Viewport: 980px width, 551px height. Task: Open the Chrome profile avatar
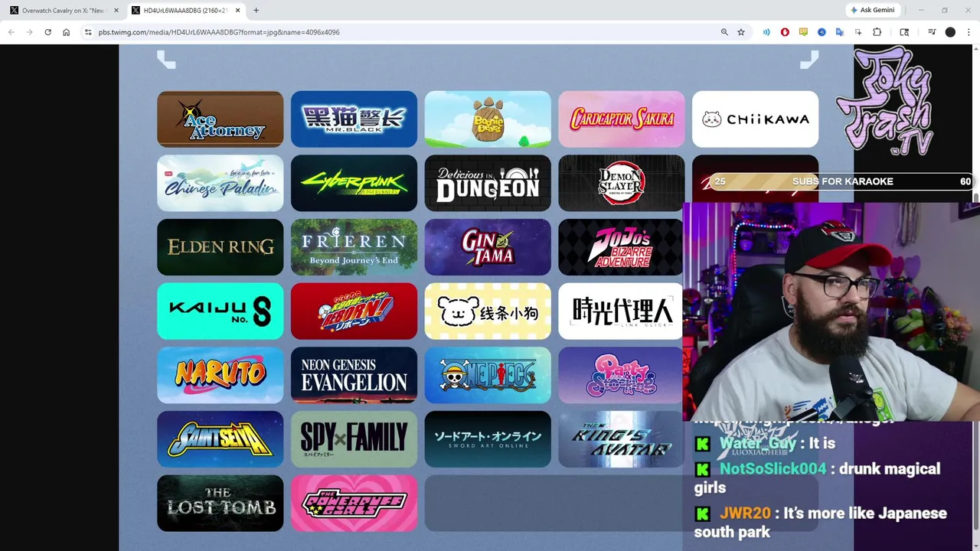pyautogui.click(x=950, y=32)
